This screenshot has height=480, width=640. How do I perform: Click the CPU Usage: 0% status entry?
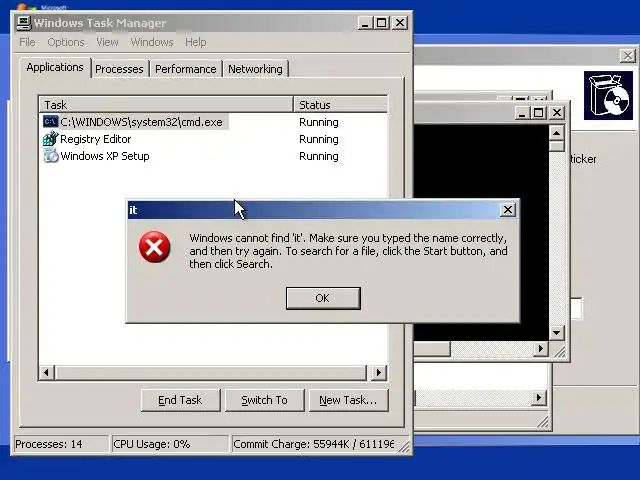pyautogui.click(x=170, y=444)
